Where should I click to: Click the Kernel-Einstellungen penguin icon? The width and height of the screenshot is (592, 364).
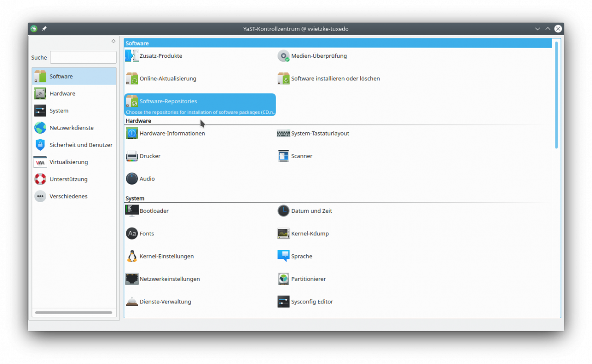coord(132,256)
